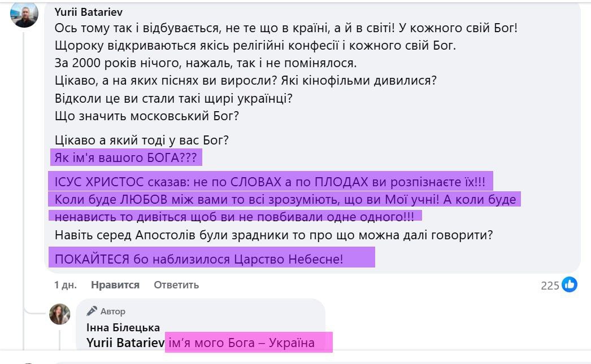Click the Автор badge label
Image resolution: width=591 pixels, height=364 pixels.
pyautogui.click(x=113, y=311)
